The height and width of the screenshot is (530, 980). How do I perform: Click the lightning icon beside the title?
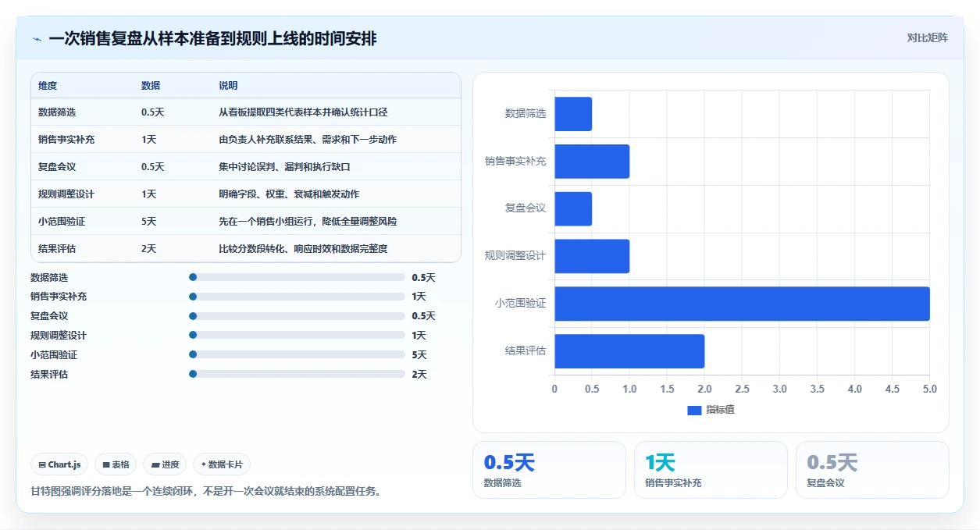click(37, 38)
